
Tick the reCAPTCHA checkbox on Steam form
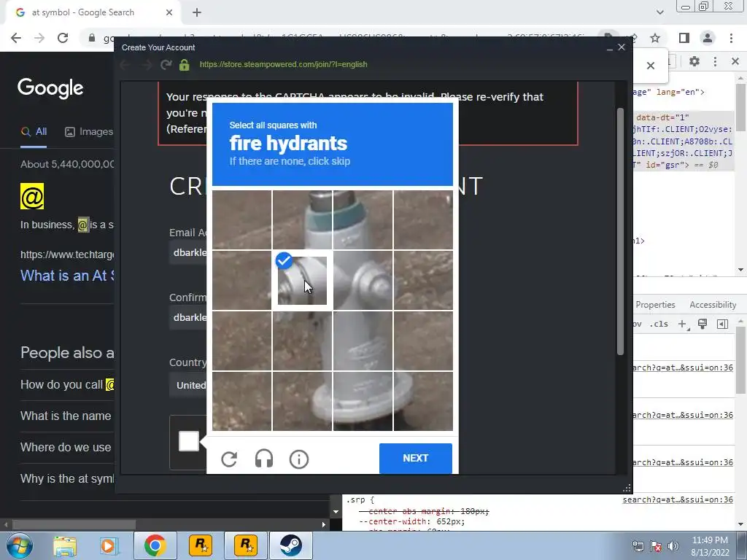coord(189,441)
